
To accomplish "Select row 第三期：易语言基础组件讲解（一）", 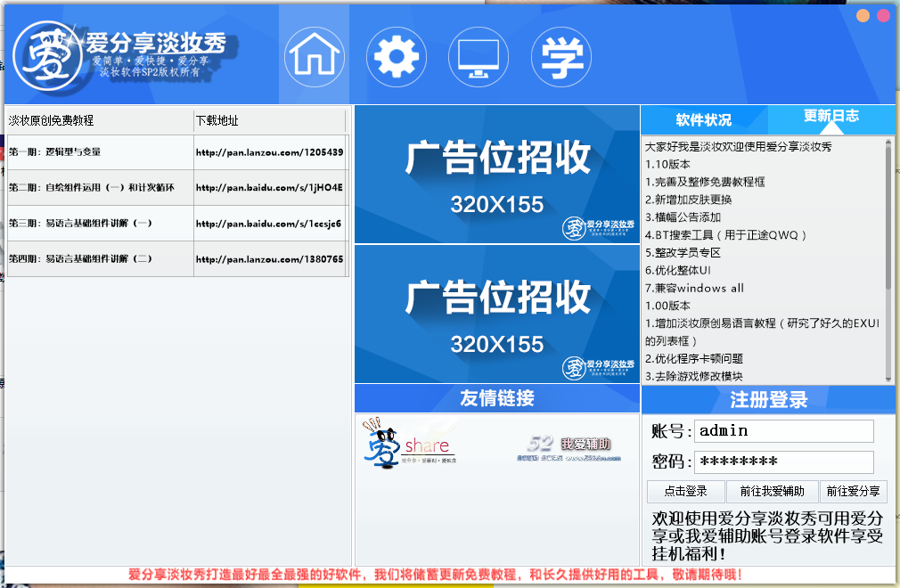I will (x=177, y=223).
